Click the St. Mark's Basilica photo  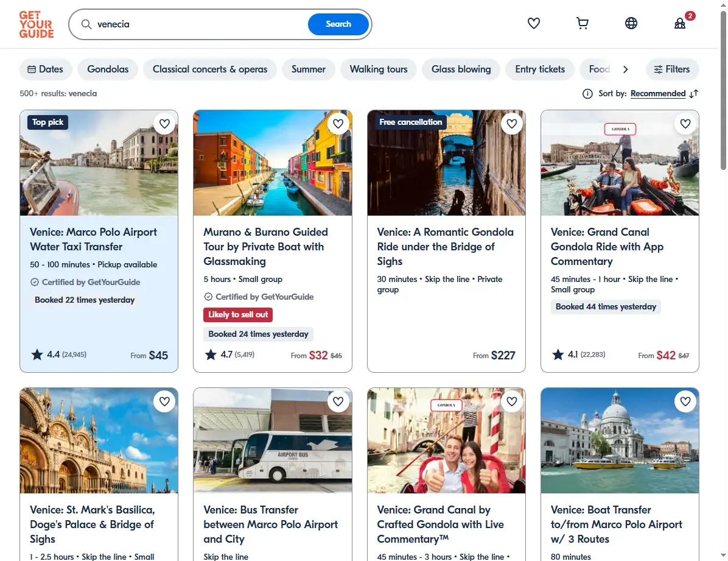pyautogui.click(x=99, y=440)
